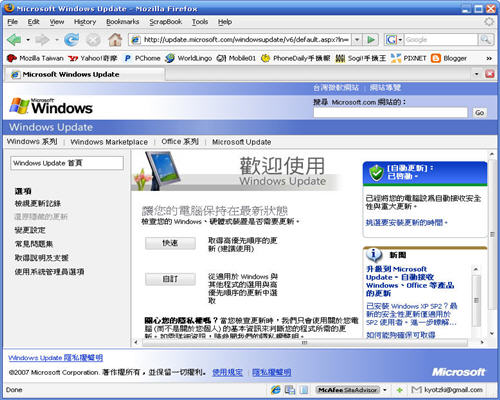This screenshot has height=400, width=500.
Task: Click the status bar icon right of IE icon
Action: pyautogui.click(x=290, y=389)
